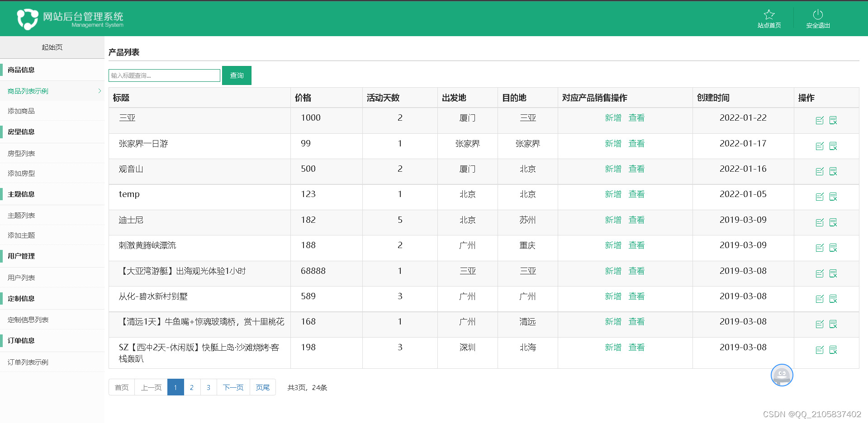The image size is (868, 423).
Task: Edit the 迪士尼 product
Action: pyautogui.click(x=820, y=222)
